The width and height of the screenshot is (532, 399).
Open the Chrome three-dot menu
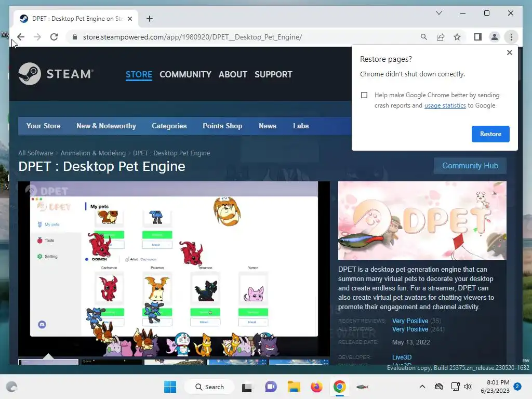(x=511, y=37)
